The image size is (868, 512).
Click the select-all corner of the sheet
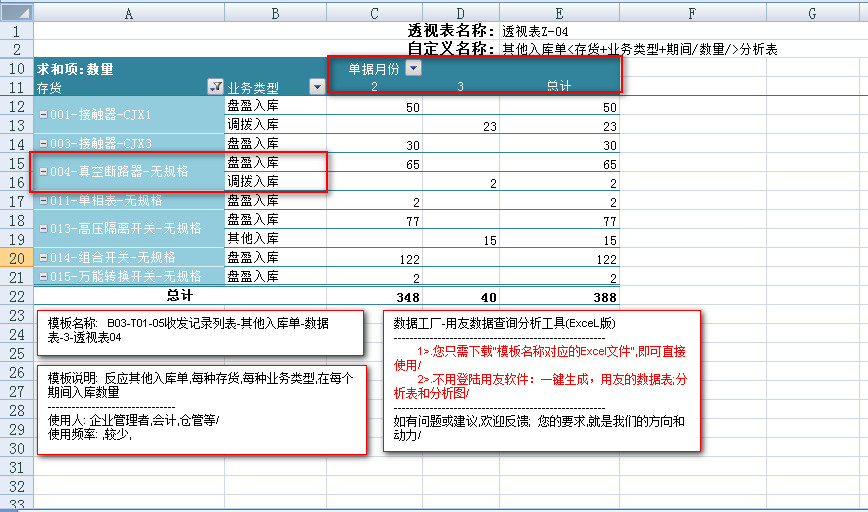click(x=16, y=12)
